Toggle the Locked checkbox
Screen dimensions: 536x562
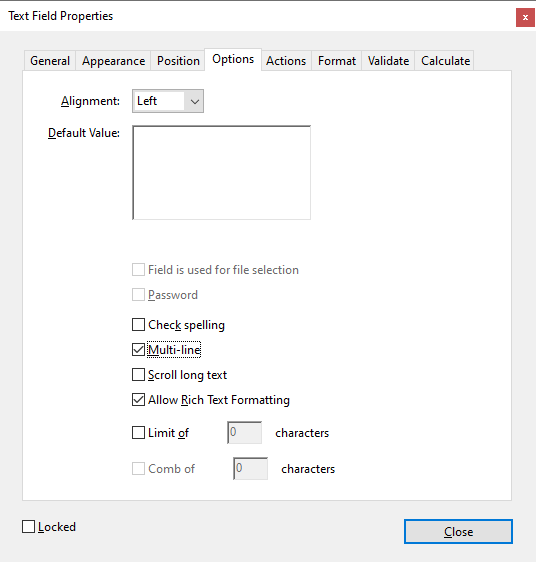coord(28,527)
